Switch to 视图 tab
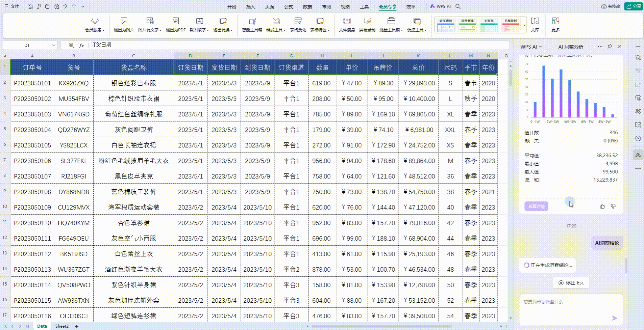This screenshot has height=330, width=644. point(345,7)
